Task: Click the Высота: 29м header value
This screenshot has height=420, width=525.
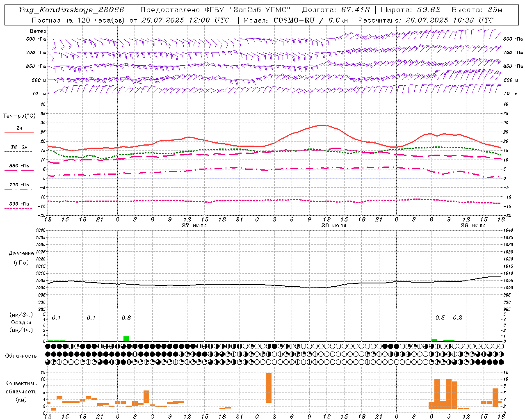Action: pos(477,10)
